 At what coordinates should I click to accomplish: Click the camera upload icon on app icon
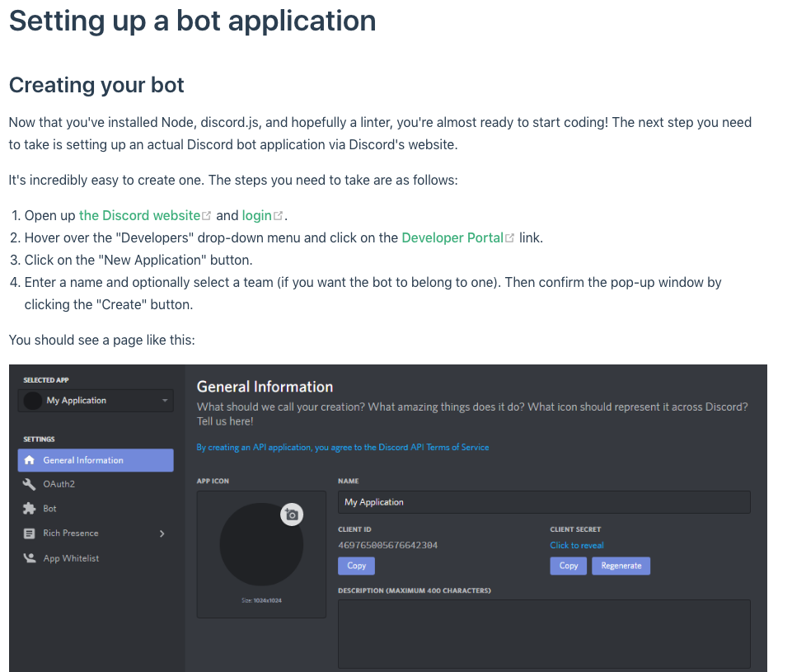click(x=292, y=515)
